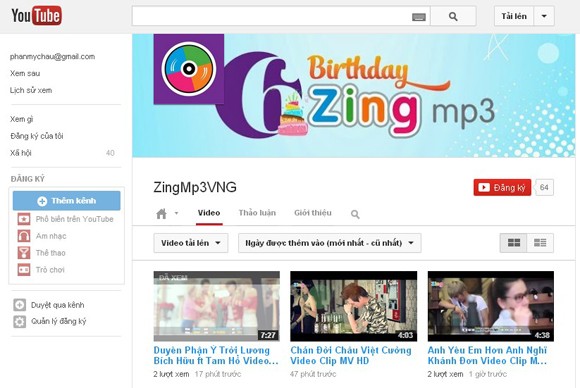The width and height of the screenshot is (580, 388).
Task: Click the 1 giờ trước timestamp
Action: tap(488, 374)
